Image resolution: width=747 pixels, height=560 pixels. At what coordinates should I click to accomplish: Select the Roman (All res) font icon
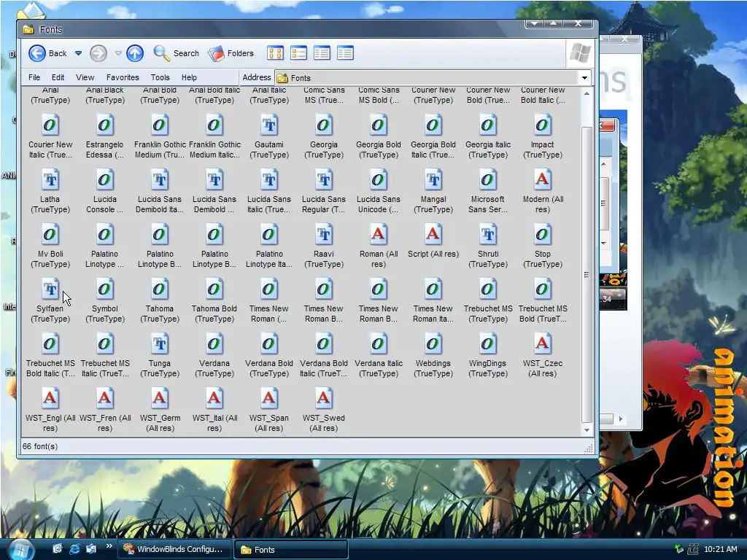click(x=379, y=235)
